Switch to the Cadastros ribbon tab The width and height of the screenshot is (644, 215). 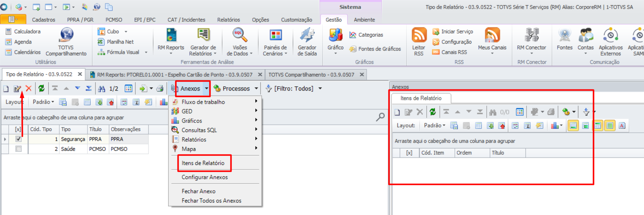pyautogui.click(x=44, y=20)
